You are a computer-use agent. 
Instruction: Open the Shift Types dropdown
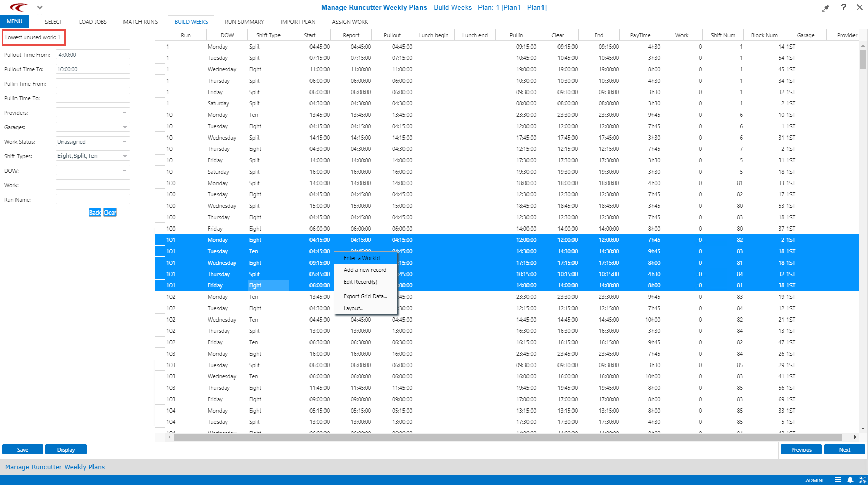click(x=124, y=156)
